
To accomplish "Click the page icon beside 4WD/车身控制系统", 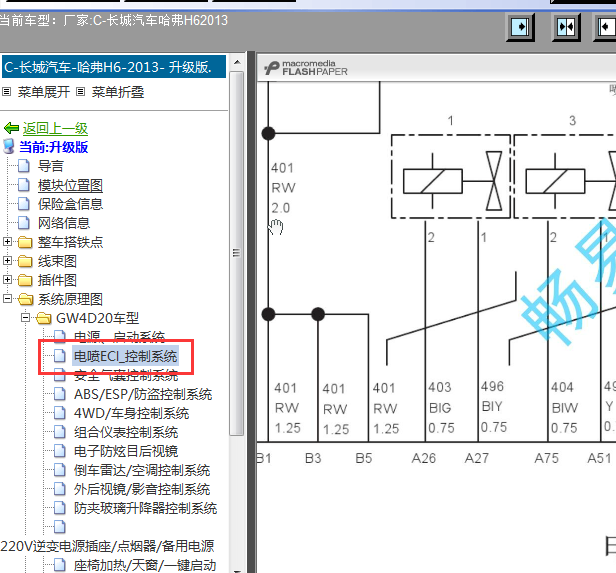I will click(x=60, y=413).
